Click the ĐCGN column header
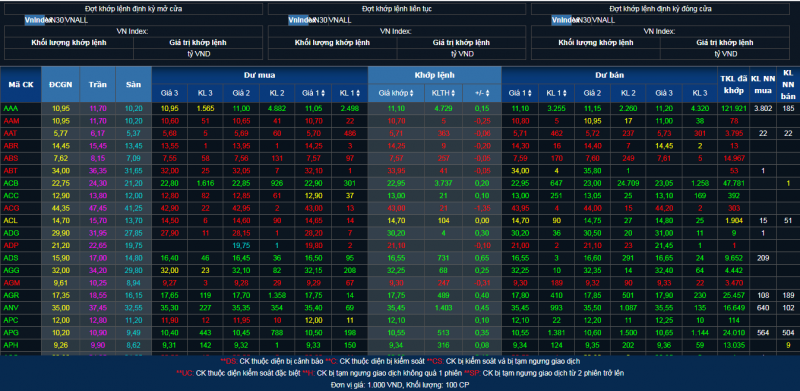The width and height of the screenshot is (800, 391). tap(60, 84)
